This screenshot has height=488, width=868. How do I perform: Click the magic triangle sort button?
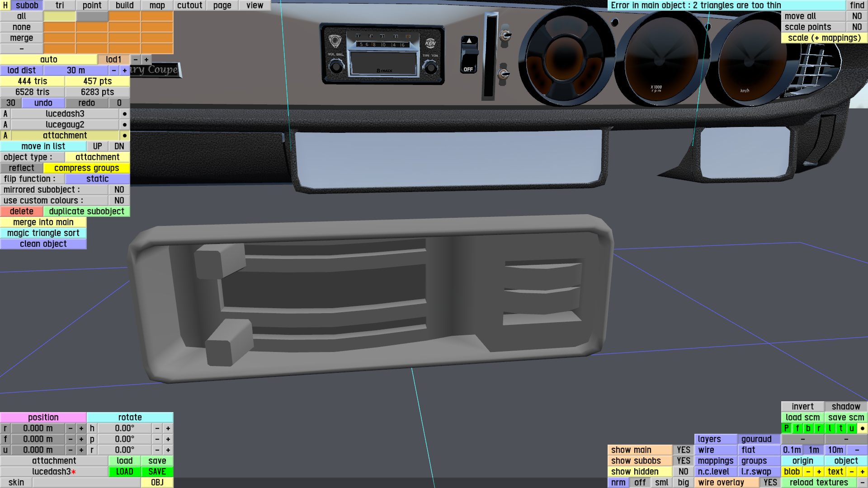(x=43, y=233)
